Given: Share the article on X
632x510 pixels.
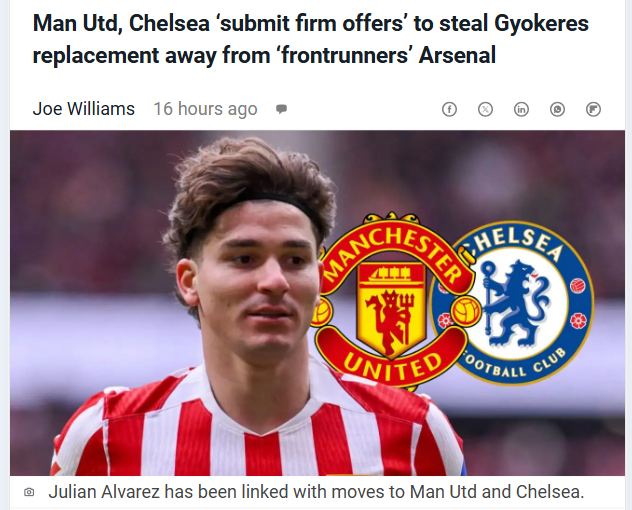Looking at the screenshot, I should coord(485,109).
